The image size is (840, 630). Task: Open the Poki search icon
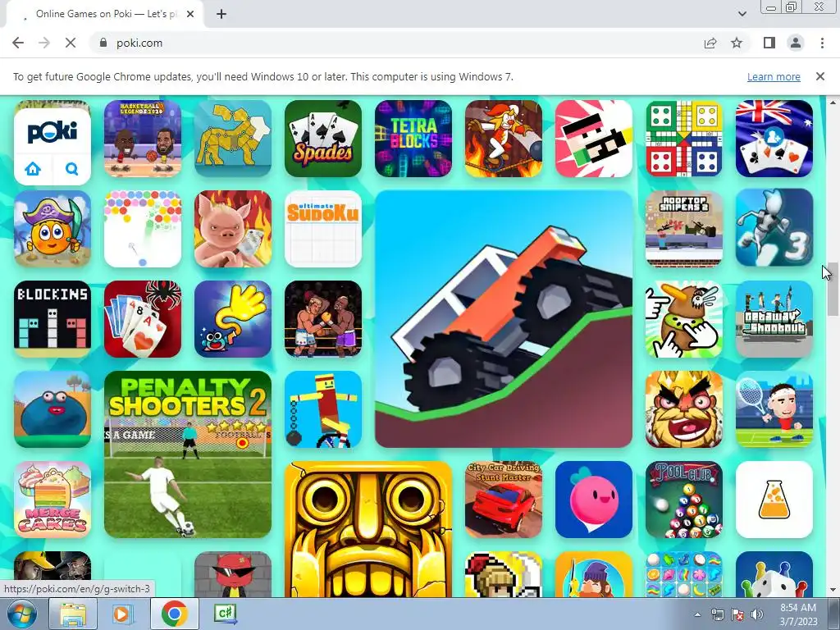(72, 169)
